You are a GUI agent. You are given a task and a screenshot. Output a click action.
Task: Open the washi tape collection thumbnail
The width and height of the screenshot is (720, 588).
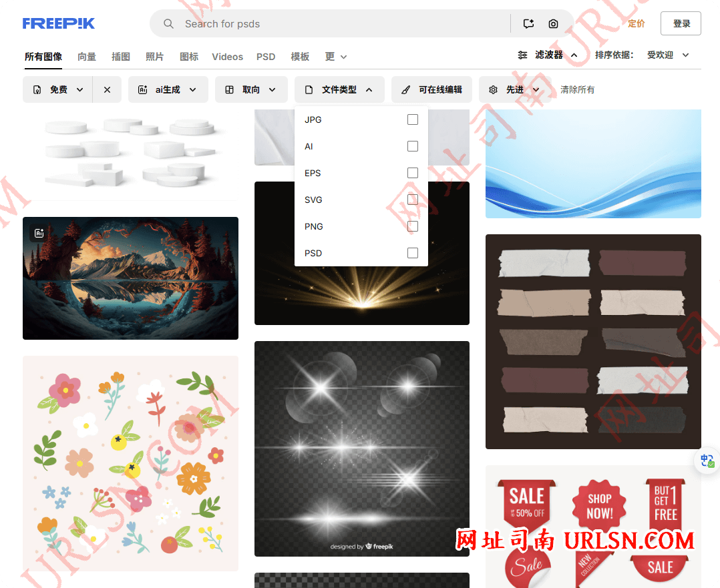click(x=593, y=342)
